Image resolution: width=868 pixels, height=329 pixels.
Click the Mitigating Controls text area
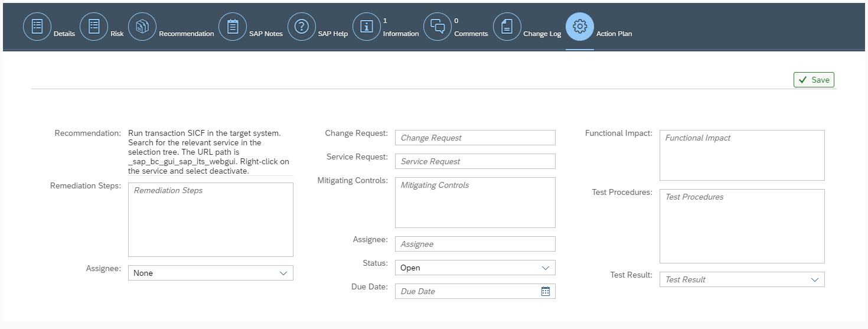point(475,203)
